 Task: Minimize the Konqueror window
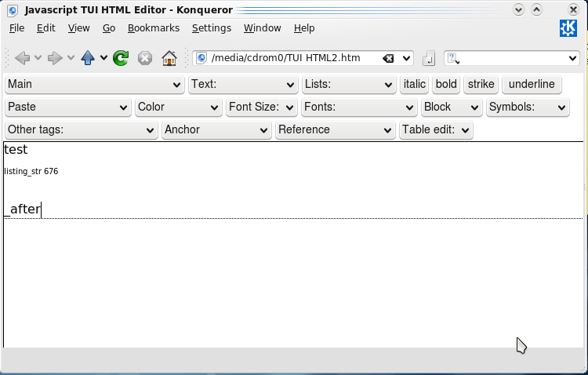click(x=519, y=9)
